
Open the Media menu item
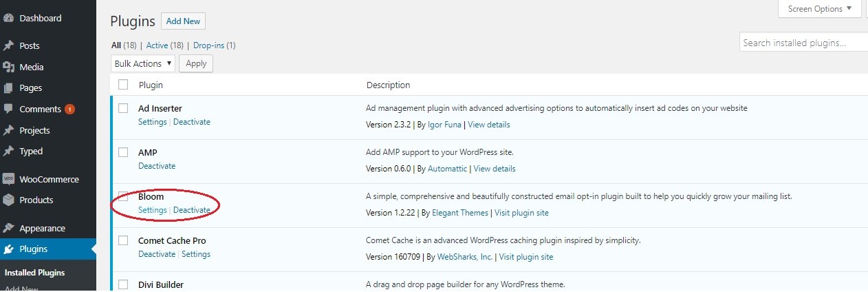[32, 67]
